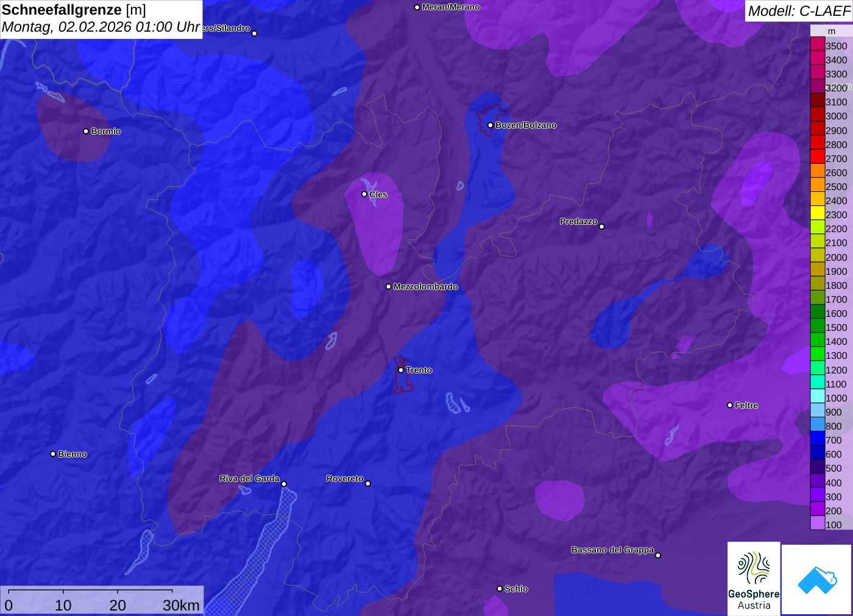Click the Predazzo label text

579,221
